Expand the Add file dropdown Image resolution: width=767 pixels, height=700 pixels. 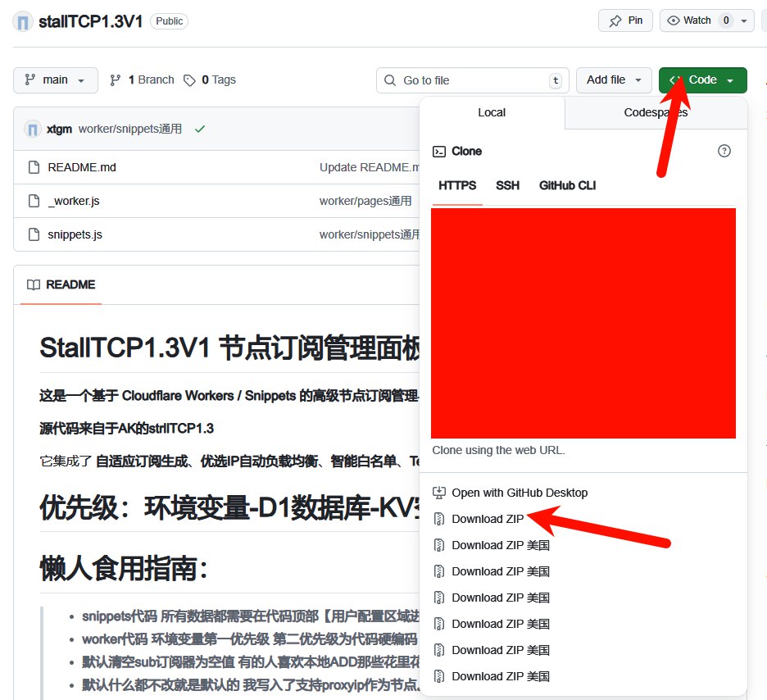point(614,80)
